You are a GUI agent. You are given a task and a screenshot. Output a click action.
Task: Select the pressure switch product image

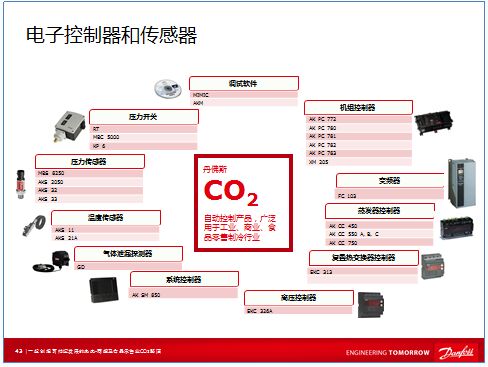[69, 127]
